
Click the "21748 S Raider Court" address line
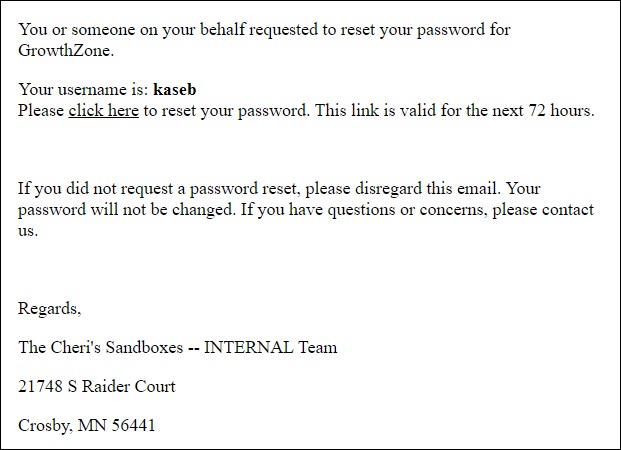click(x=97, y=386)
